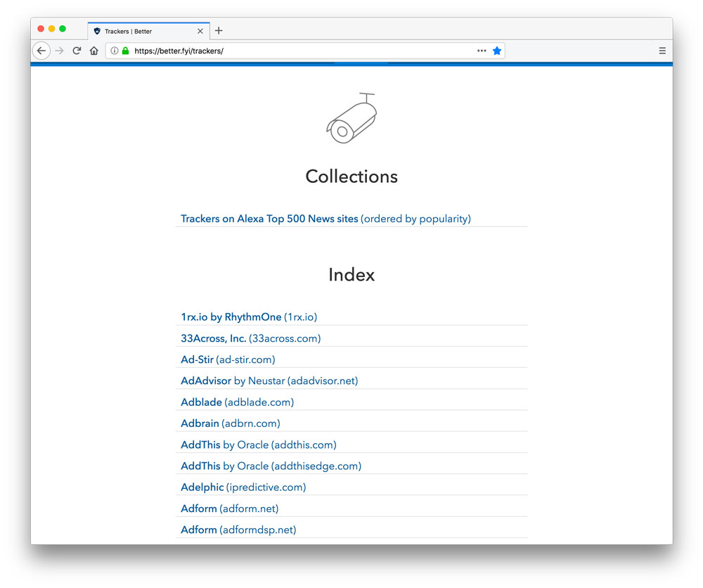This screenshot has height=588, width=703.
Task: Open the home page via the house icon
Action: pos(93,51)
